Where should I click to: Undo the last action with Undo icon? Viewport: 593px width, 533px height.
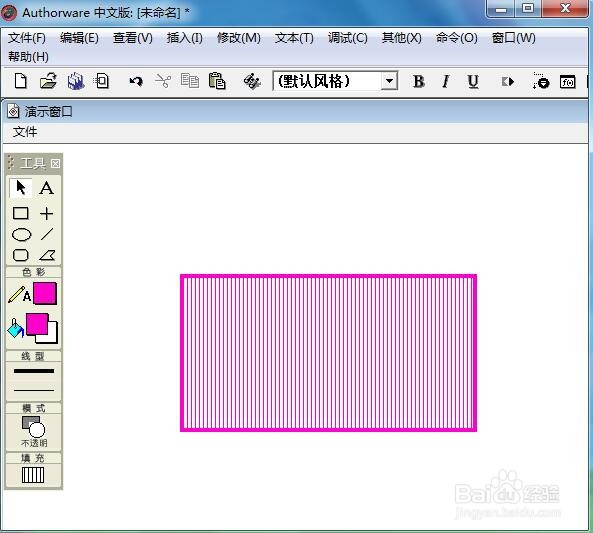(136, 81)
